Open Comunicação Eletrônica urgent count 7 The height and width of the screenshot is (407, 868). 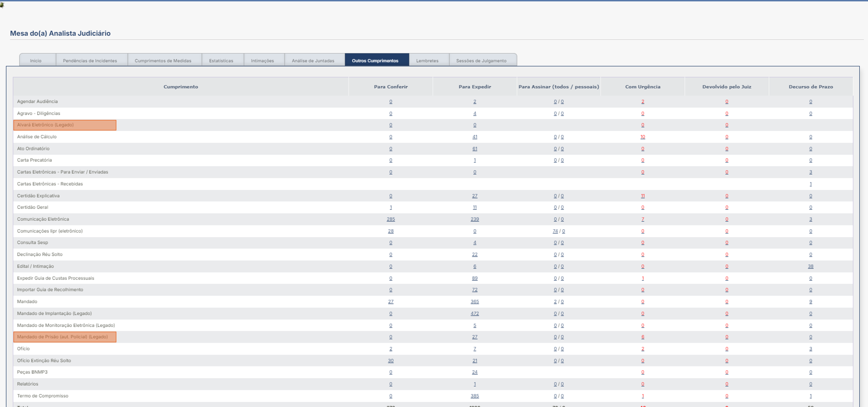tap(643, 219)
